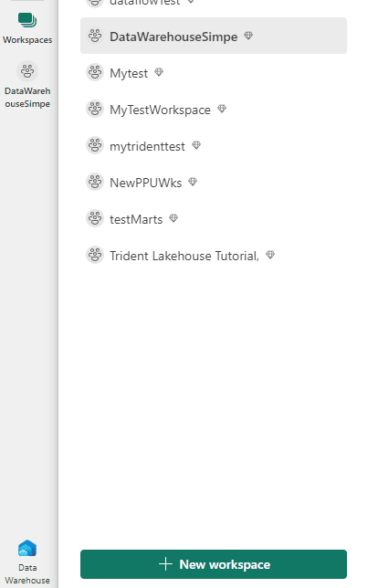The image size is (368, 588).
Task: Click the New workspace button
Action: pos(214,564)
